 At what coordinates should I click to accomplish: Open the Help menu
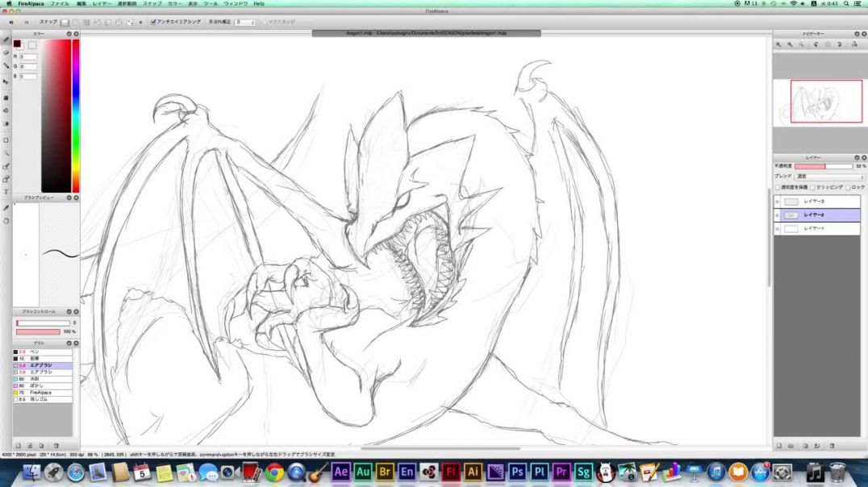[x=258, y=3]
